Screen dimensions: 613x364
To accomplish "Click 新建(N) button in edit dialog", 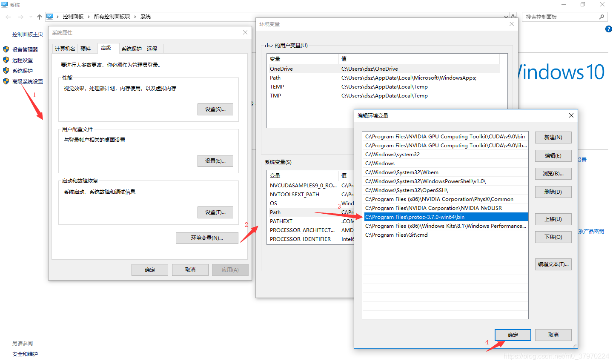I will (553, 138).
